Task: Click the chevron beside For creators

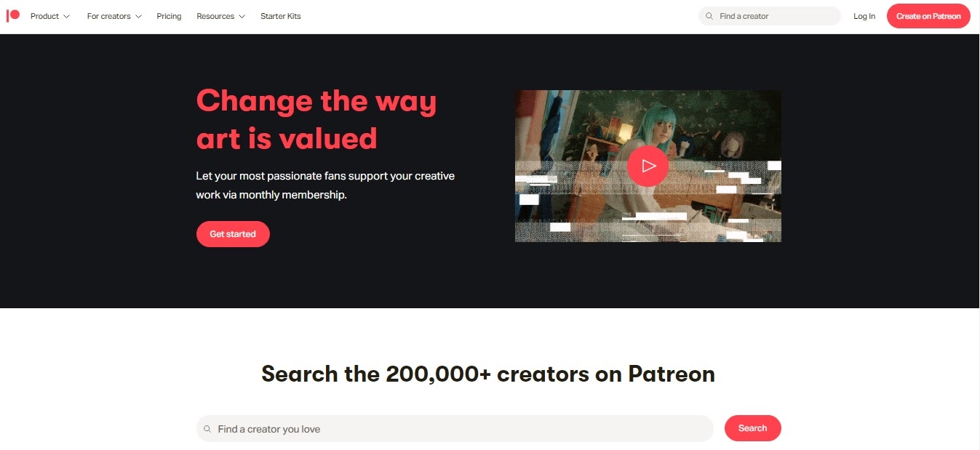Action: tap(138, 16)
